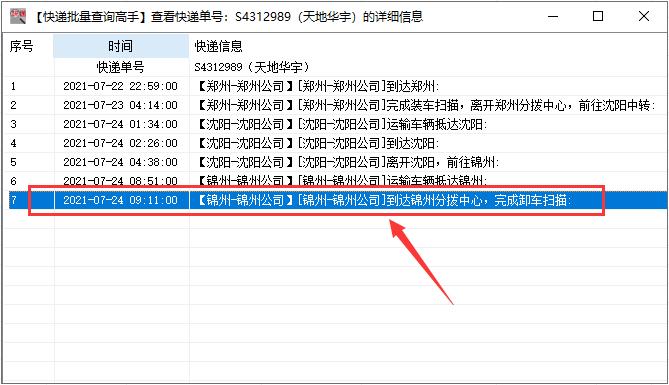669x385 pixels.
Task: Click timestamp 2021-07-24 01:34:00
Action: click(x=120, y=124)
